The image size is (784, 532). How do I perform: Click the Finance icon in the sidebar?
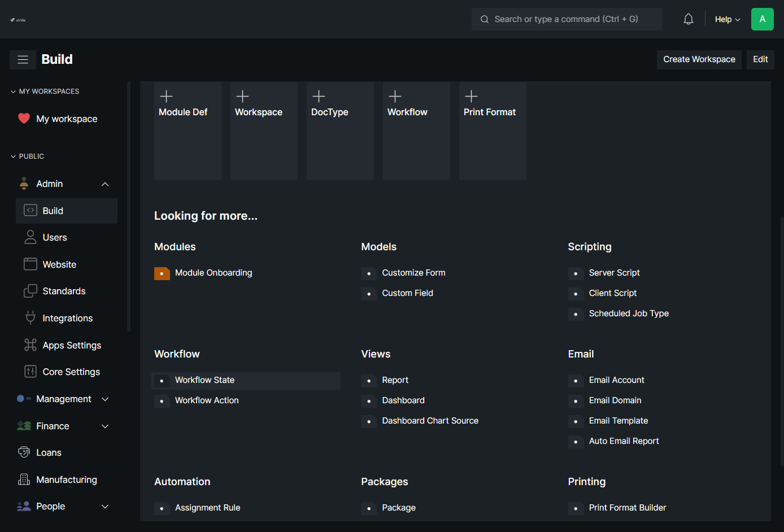coord(24,426)
